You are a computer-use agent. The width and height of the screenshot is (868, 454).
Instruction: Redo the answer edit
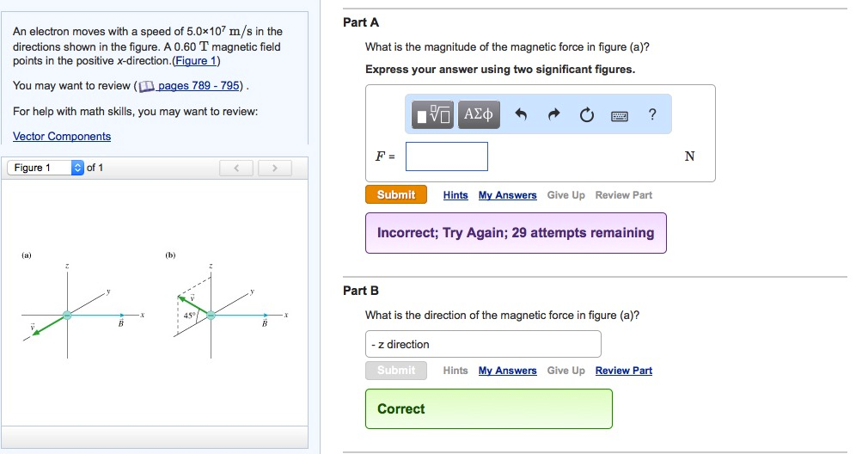pos(553,115)
